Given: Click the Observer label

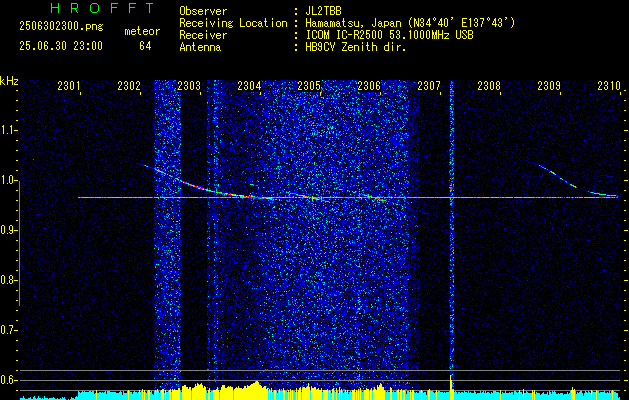Looking at the screenshot, I should click(203, 11).
